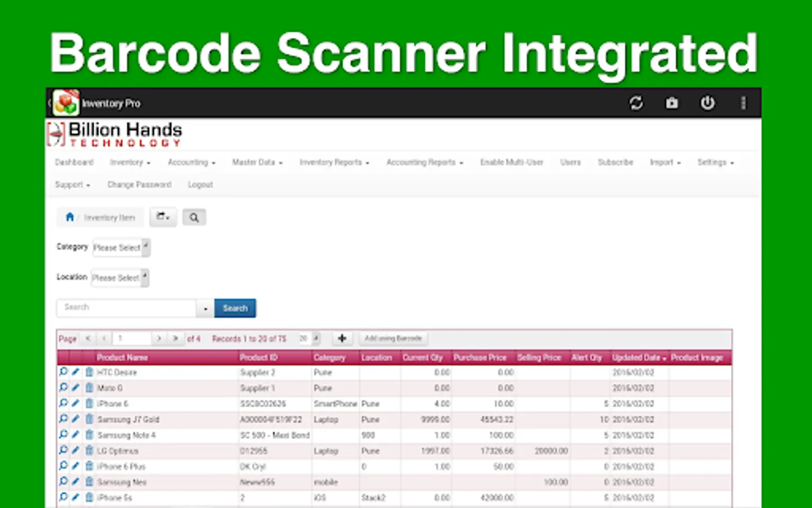Open the Inventory menu
The width and height of the screenshot is (812, 508).
click(x=130, y=163)
